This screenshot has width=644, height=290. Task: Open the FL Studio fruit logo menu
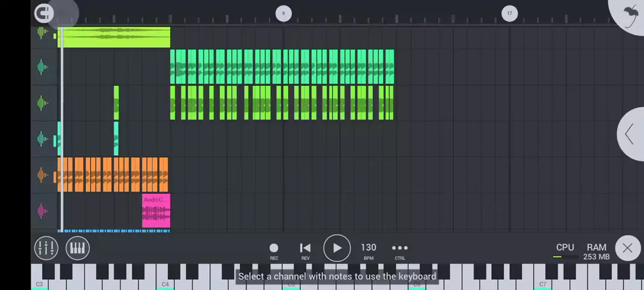(x=630, y=13)
